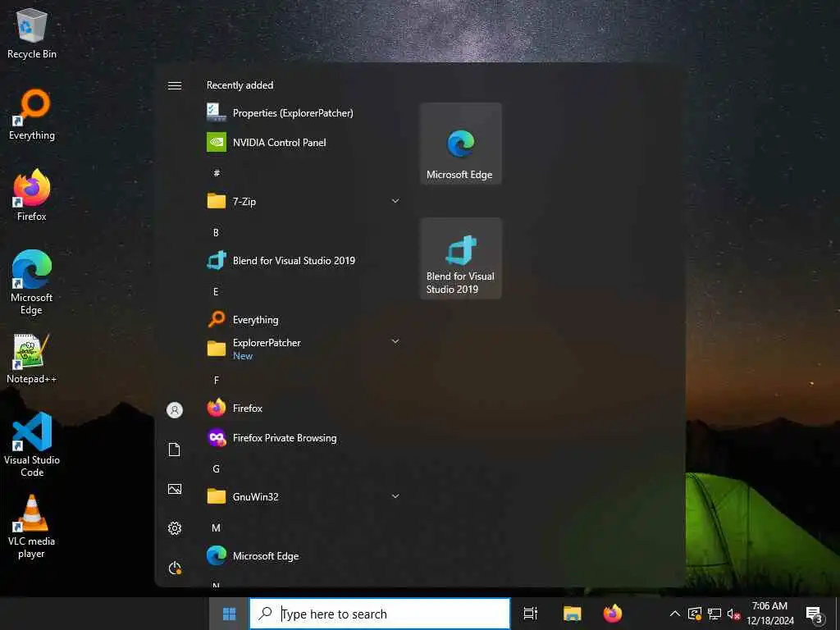Open user account icon in Start sidebar

[175, 410]
